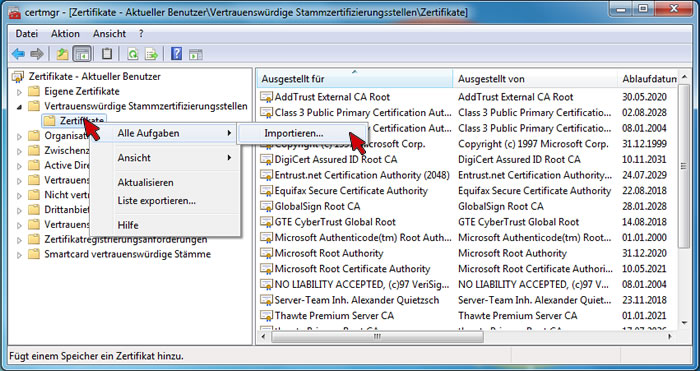
Task: Expand the Active Directory tree node arrow
Action: click(19, 166)
